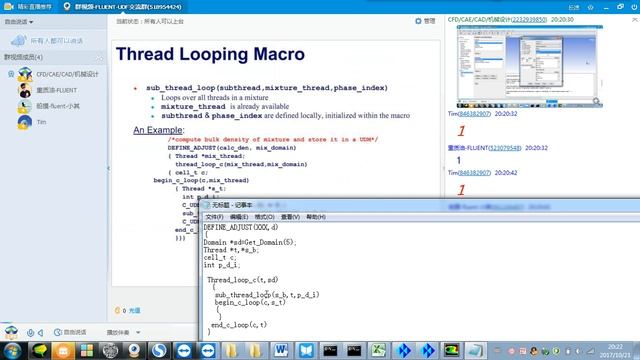Open the play accompaniment (播放伴奏) dropdown arrow
The height and width of the screenshot is (360, 640).
138,333
